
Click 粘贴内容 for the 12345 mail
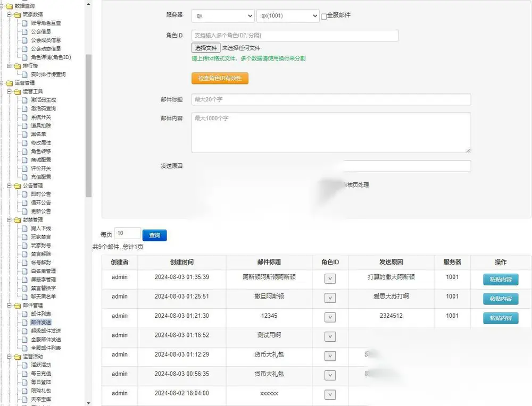coord(501,318)
